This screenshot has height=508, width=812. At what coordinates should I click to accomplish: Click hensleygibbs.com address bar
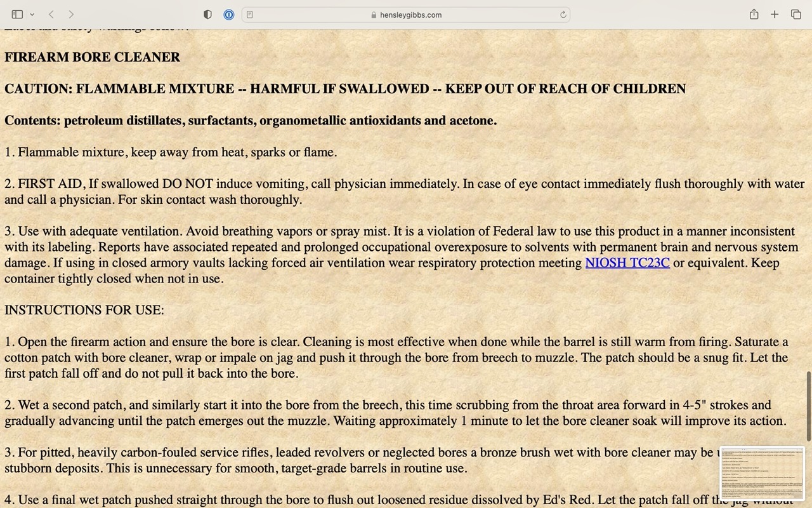(x=406, y=15)
